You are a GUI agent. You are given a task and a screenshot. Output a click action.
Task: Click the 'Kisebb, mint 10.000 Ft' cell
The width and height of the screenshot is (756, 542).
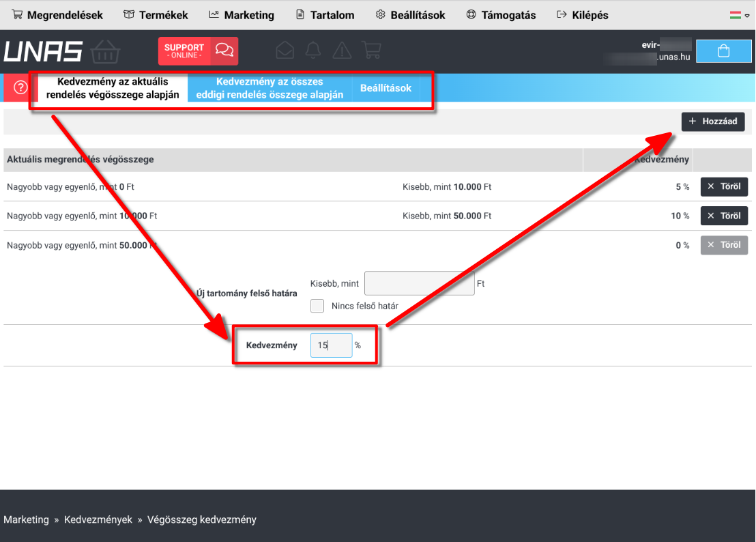[447, 187]
